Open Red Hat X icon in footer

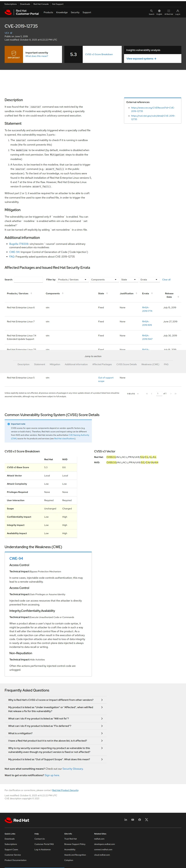146,820
